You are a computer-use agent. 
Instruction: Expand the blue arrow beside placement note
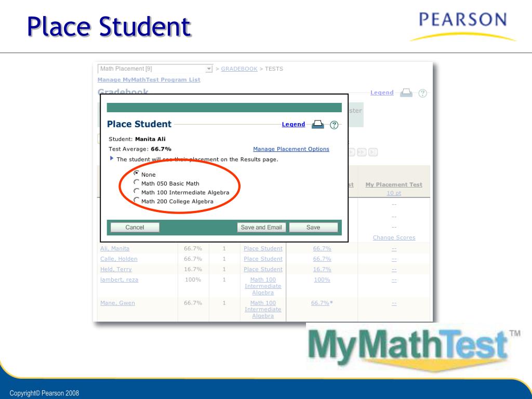[x=112, y=158]
